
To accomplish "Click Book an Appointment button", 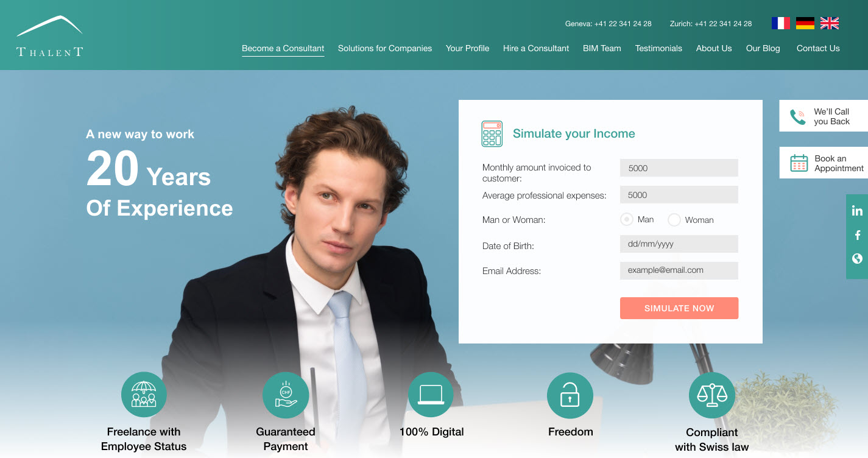I will point(824,163).
